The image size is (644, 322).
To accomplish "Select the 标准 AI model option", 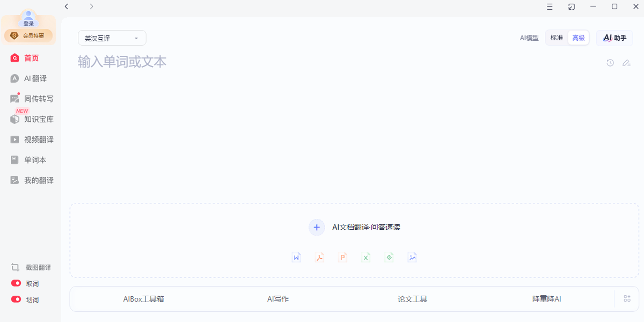I will (x=557, y=38).
